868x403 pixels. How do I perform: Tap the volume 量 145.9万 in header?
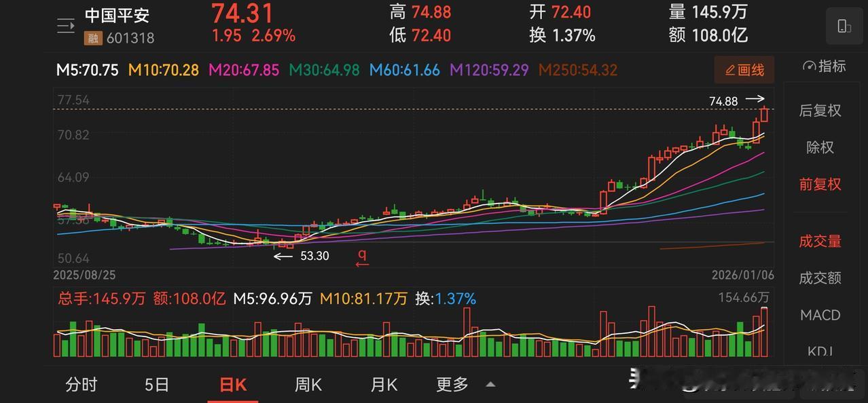(708, 12)
